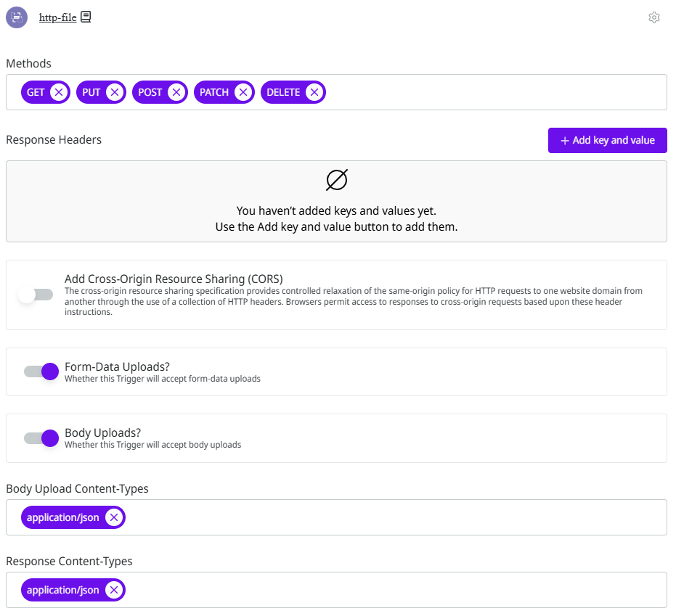Remove the GET method chip
This screenshot has width=676, height=616.
pos(59,92)
